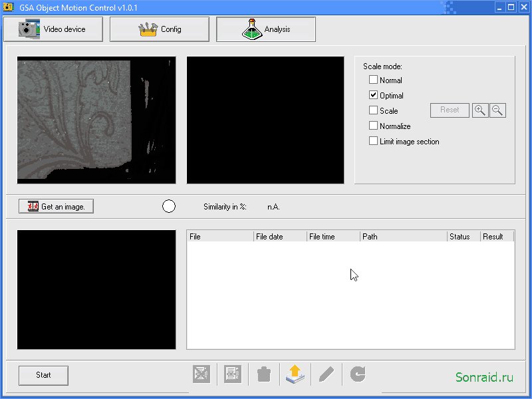This screenshot has width=532, height=399.
Task: Enable the Normalize checkbox
Action: pyautogui.click(x=373, y=126)
